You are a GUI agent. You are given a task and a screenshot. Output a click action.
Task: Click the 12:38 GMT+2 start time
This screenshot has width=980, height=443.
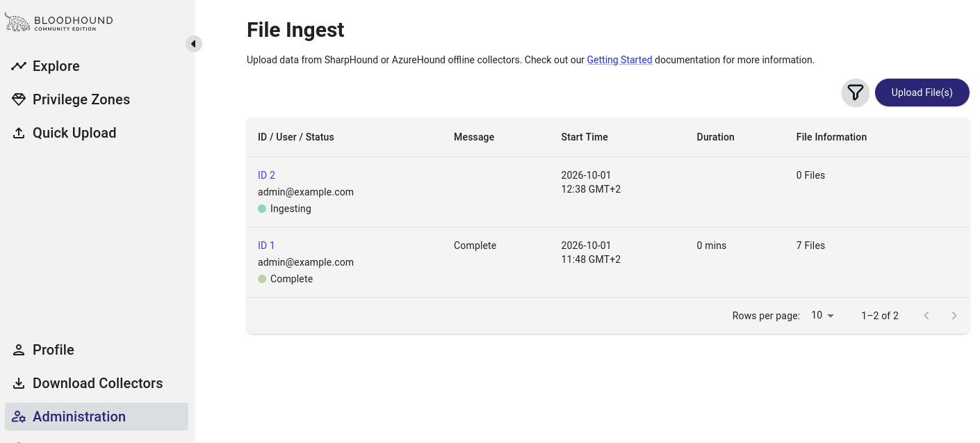click(591, 189)
